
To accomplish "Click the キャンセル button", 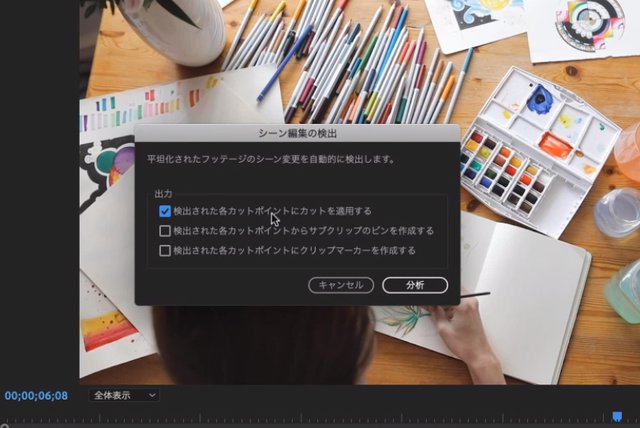I will (341, 285).
